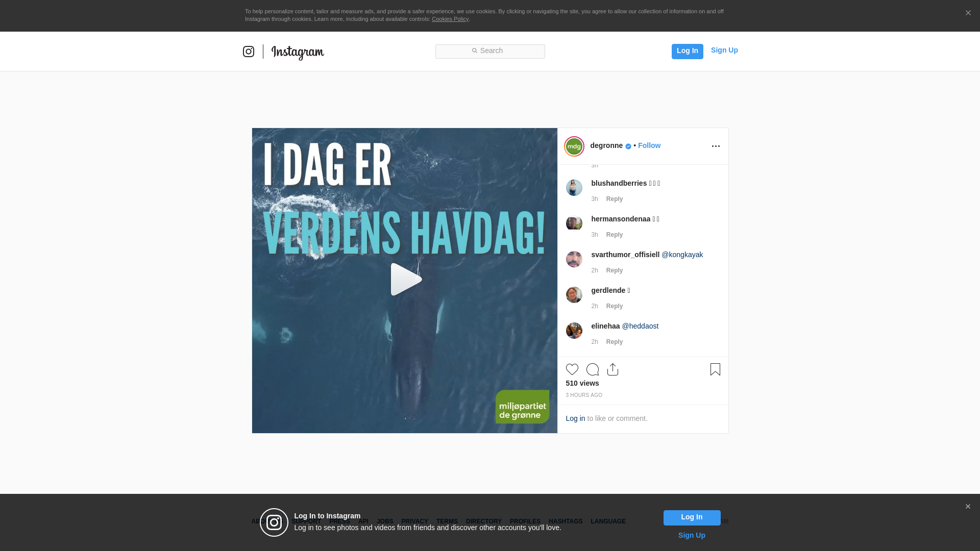Click the top Sign Up link
980x551 pixels.
(x=724, y=50)
